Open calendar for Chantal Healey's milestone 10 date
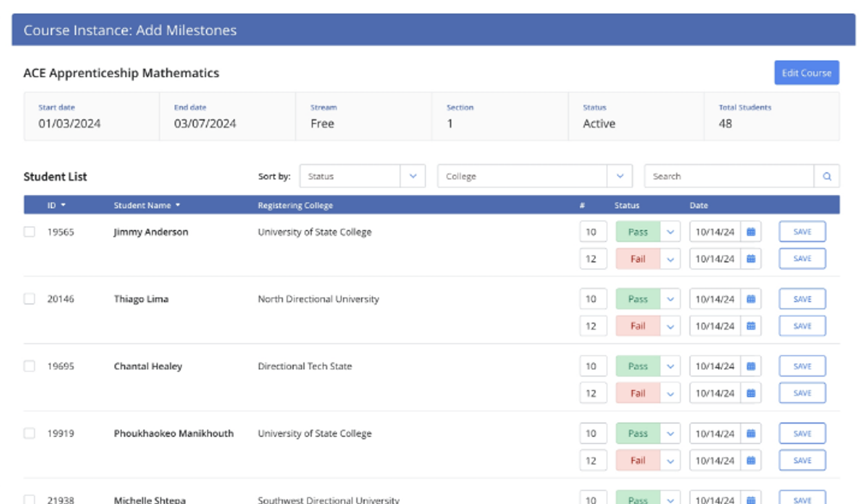867x504 pixels. tap(751, 366)
